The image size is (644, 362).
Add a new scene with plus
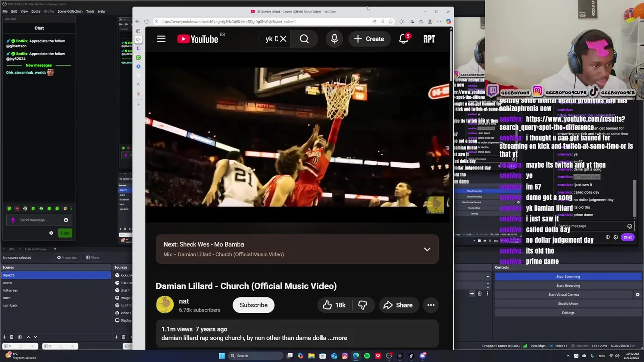[x=4, y=337]
